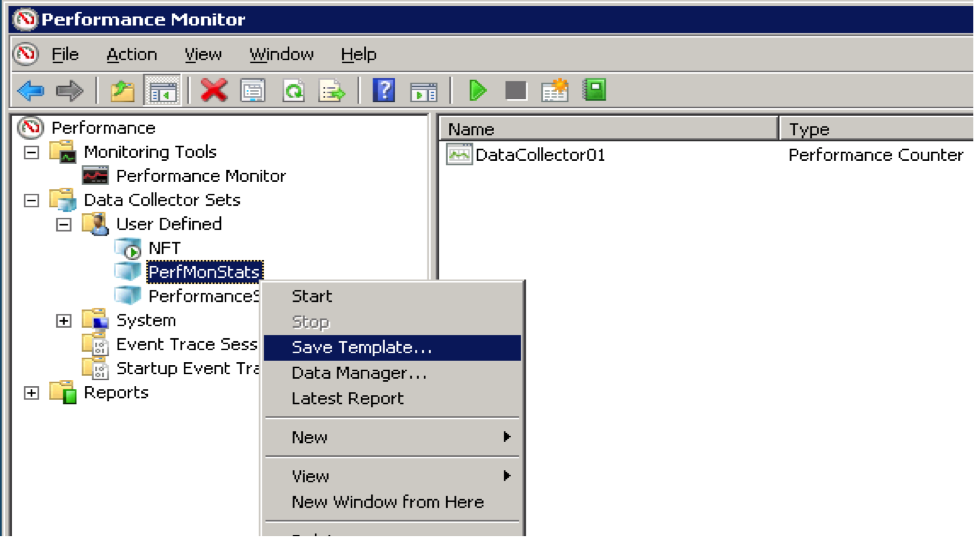Collapse the Data Collector Sets node

31,200
